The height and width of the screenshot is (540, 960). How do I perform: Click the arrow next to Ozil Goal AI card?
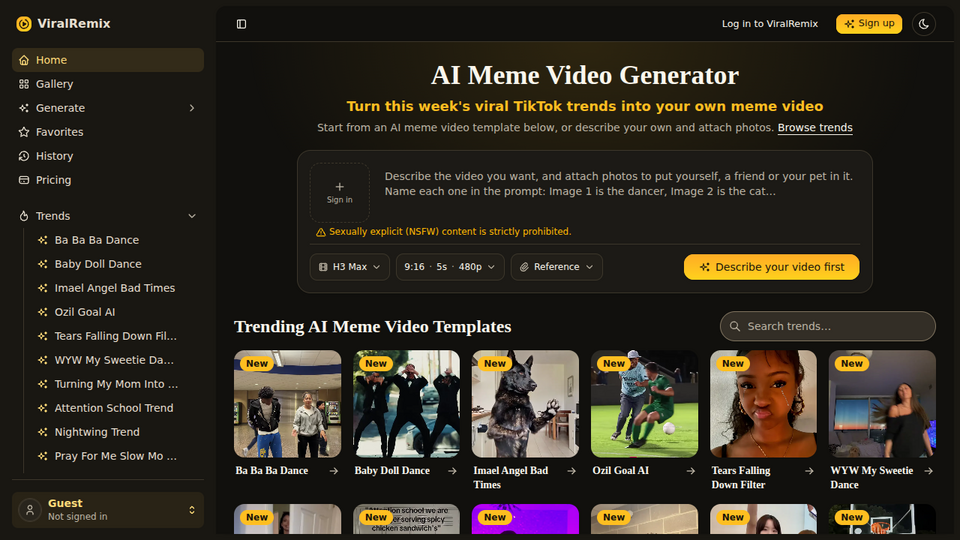pyautogui.click(x=691, y=471)
